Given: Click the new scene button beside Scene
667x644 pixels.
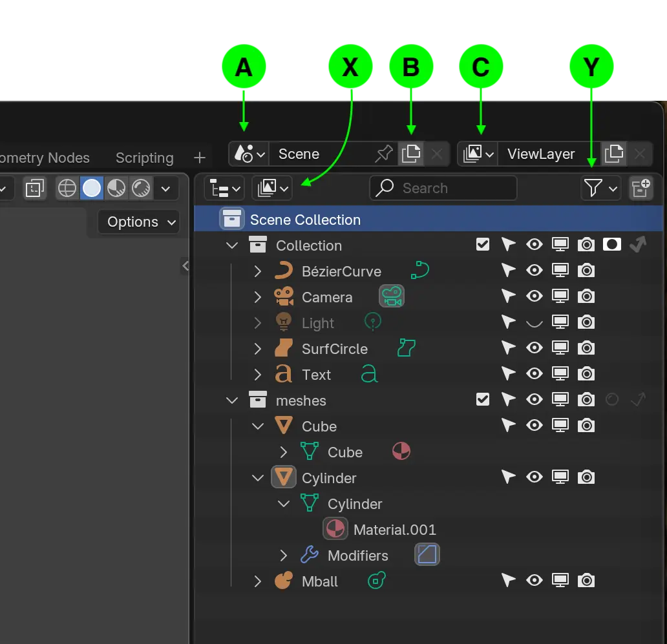Looking at the screenshot, I should [x=411, y=154].
